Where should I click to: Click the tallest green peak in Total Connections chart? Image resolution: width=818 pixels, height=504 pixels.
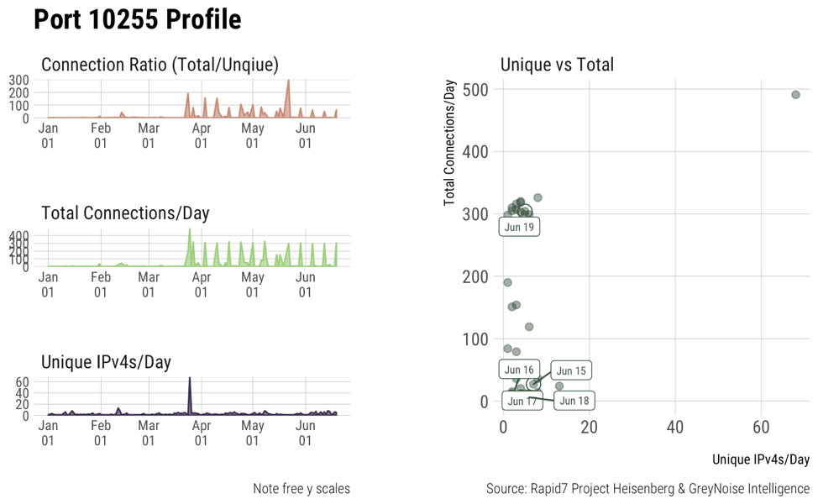[190, 231]
